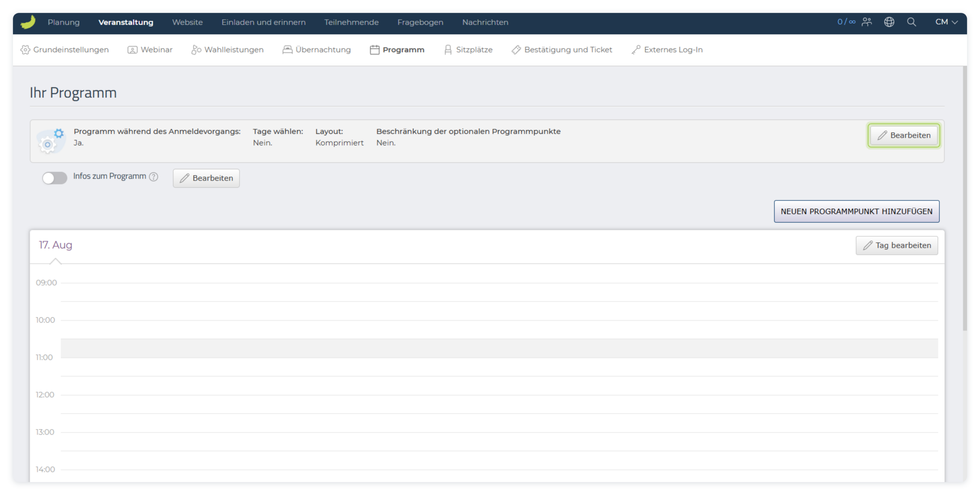Click the 12:00 time label
Screen dimensions: 980x495
pos(45,395)
